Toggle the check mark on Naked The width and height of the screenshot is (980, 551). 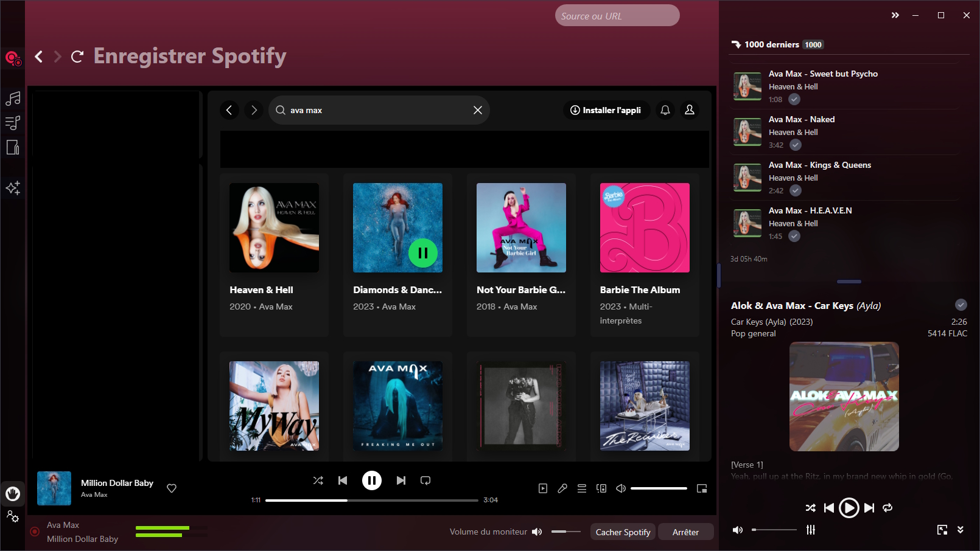pyautogui.click(x=796, y=145)
